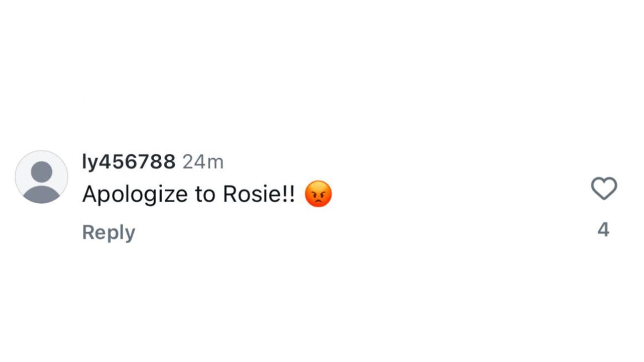This screenshot has width=644, height=362.
Task: Open the ly456788 user profile
Action: [129, 162]
